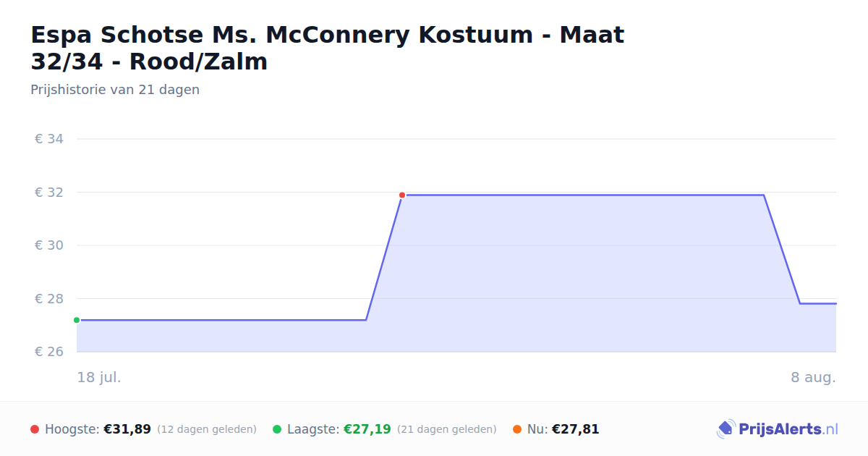Image resolution: width=868 pixels, height=456 pixels.
Task: Open the PrijsAlerts.nl brand link
Action: pos(778,429)
